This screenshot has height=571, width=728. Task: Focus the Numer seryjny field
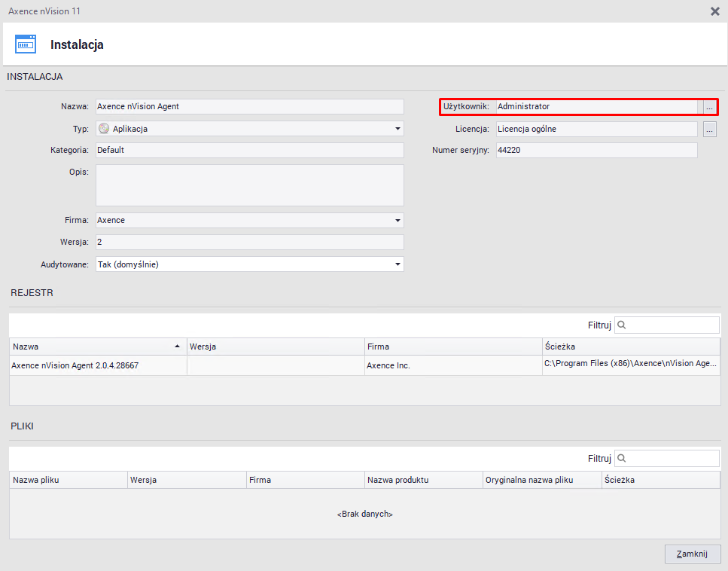(x=595, y=151)
